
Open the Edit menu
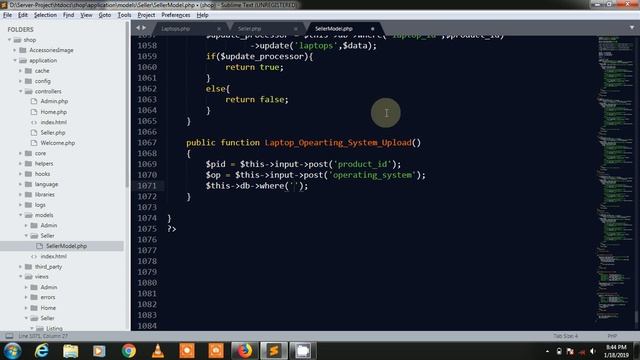pos(22,15)
